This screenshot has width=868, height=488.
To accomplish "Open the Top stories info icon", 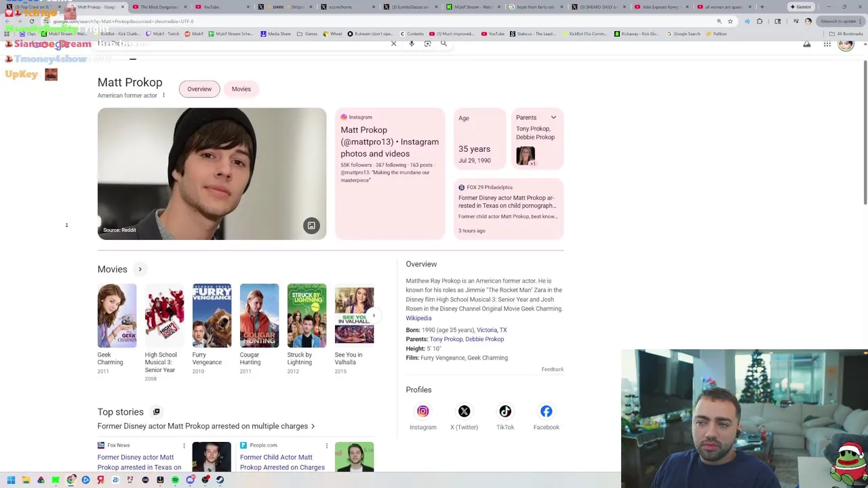I will (156, 412).
